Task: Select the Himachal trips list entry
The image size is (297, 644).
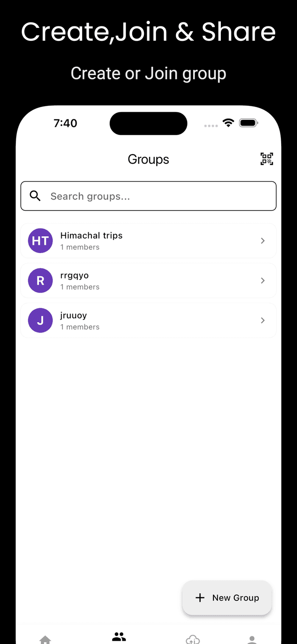Action: tap(148, 241)
